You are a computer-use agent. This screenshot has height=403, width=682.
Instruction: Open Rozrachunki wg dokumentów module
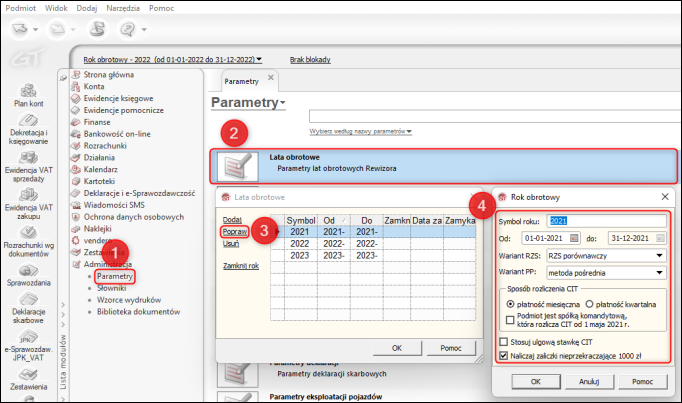(x=28, y=232)
